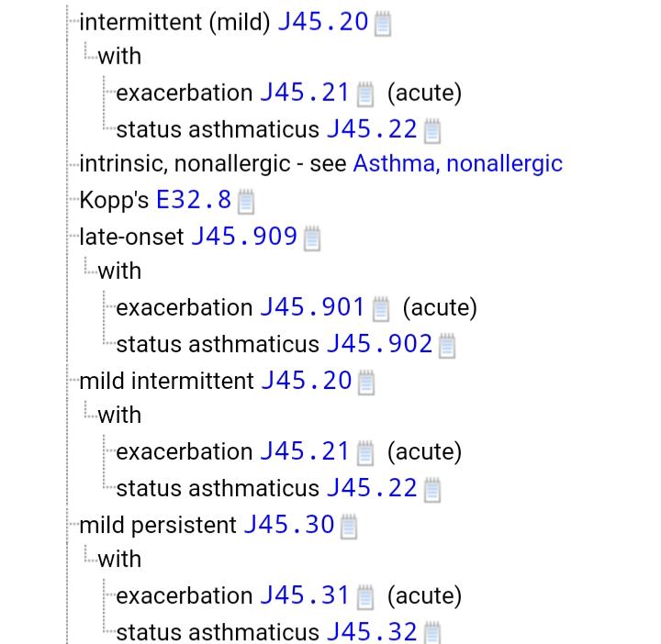Screen dimensions: 661x644
Task: Open note icon on the intermittent (mild) row
Action: 383,23
